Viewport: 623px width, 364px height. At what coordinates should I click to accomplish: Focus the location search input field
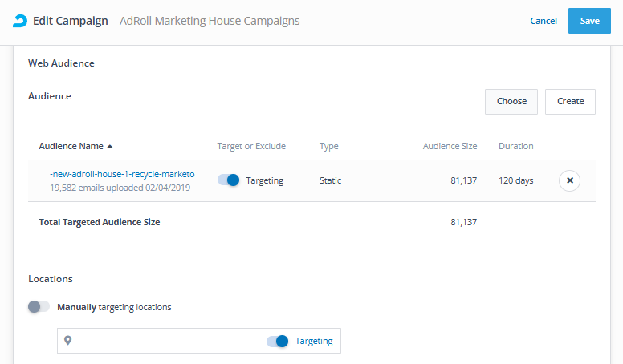click(167, 341)
